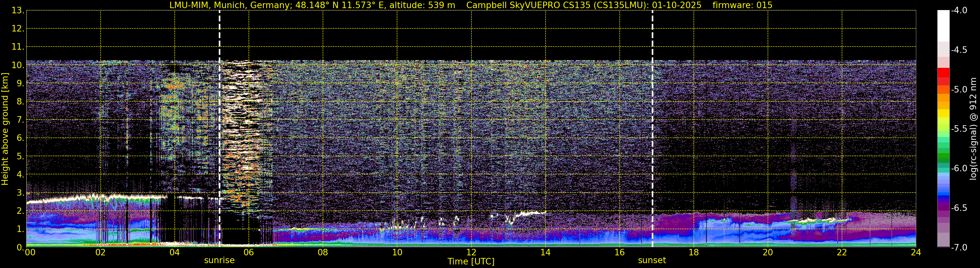The width and height of the screenshot is (980, 268).
Task: Click the bright red segment of the colorbar
Action: 943,72
